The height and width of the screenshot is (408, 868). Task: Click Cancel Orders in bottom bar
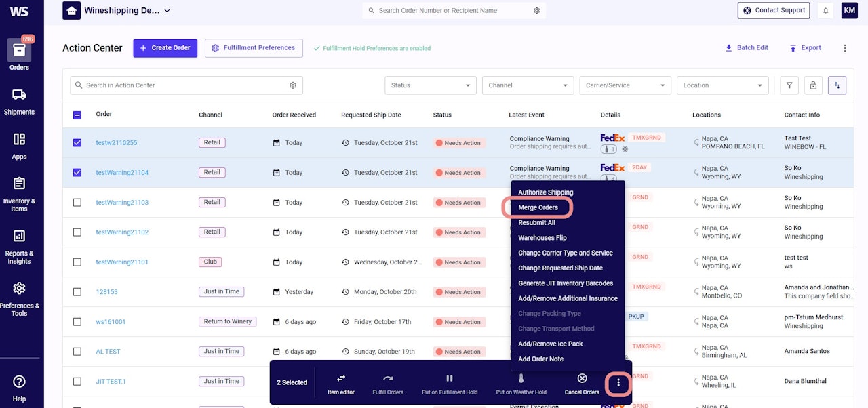pos(582,384)
